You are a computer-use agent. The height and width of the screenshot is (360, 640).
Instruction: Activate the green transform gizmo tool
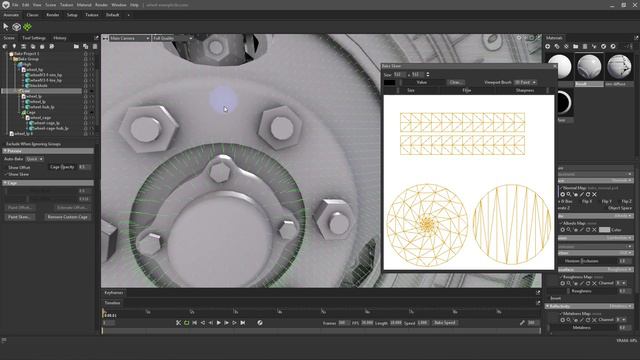(27, 27)
